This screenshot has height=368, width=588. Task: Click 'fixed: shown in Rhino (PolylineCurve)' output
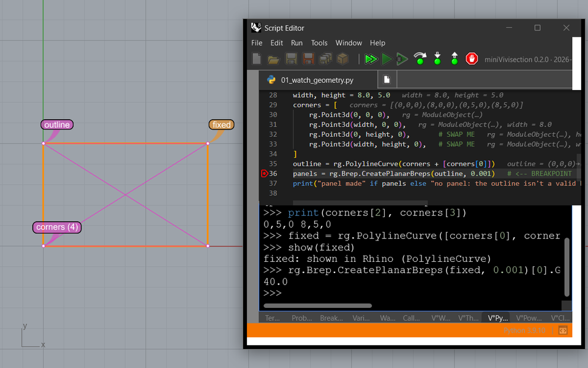tap(377, 259)
